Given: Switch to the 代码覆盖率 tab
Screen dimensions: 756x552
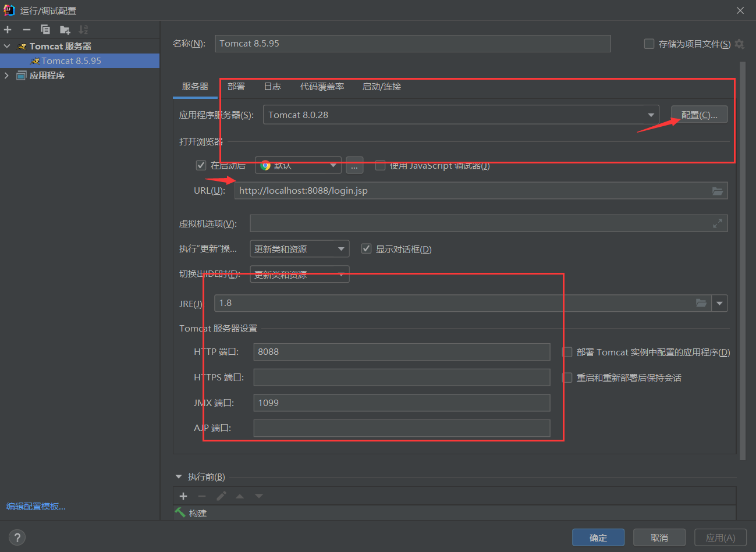Looking at the screenshot, I should [322, 87].
